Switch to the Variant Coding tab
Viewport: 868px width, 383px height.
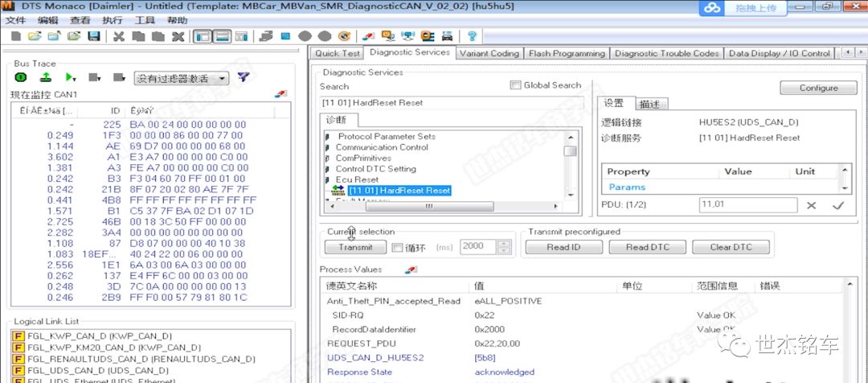click(x=489, y=53)
